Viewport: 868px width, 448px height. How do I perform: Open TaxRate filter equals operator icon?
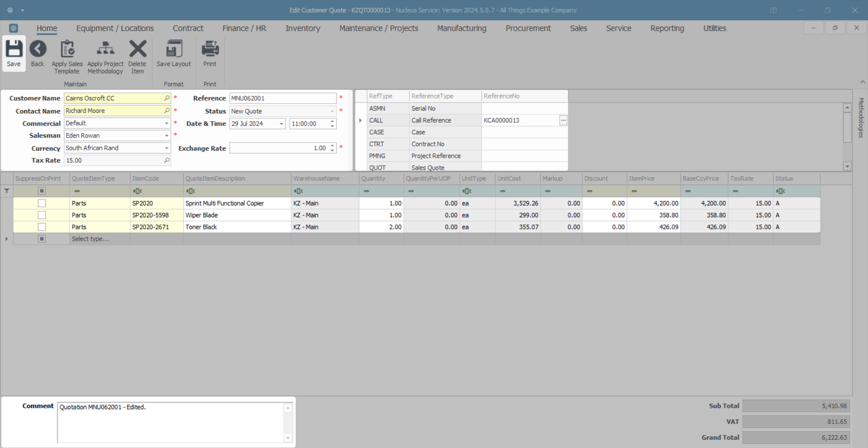(x=736, y=191)
